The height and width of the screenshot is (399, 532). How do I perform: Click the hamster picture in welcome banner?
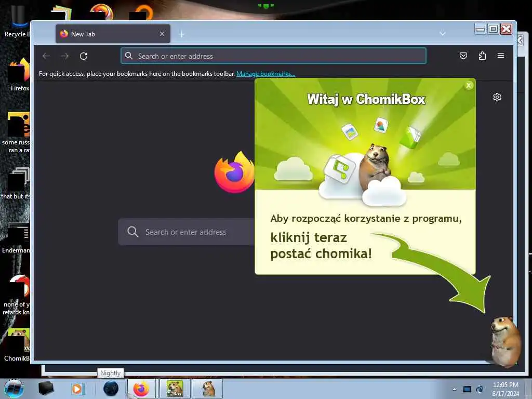click(375, 168)
